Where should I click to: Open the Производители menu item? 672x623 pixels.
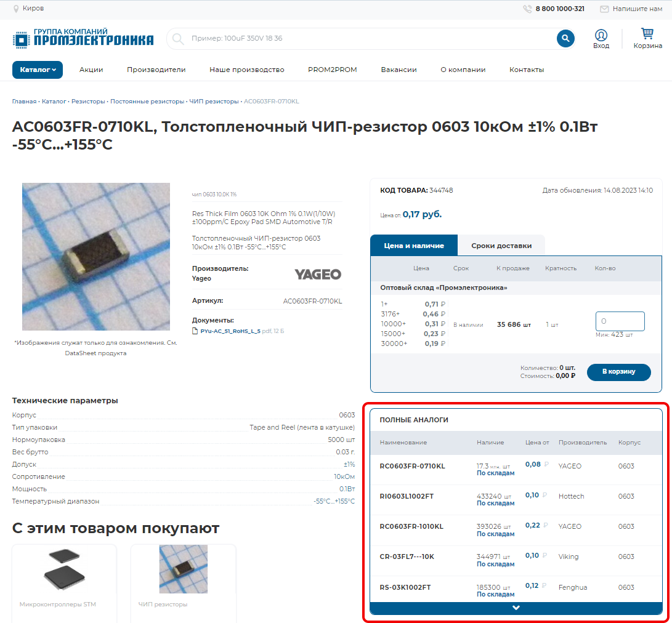pyautogui.click(x=156, y=70)
